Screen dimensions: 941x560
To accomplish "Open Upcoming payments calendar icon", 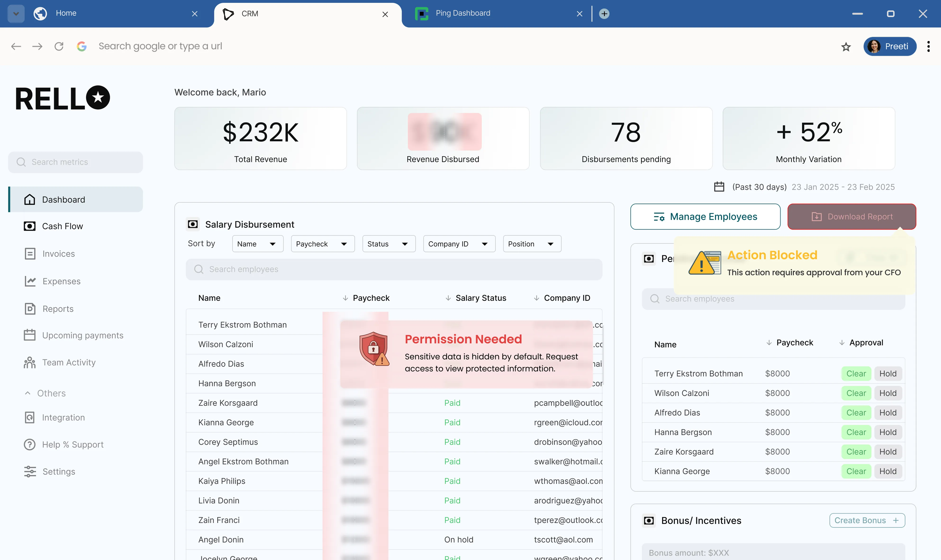I will tap(30, 335).
